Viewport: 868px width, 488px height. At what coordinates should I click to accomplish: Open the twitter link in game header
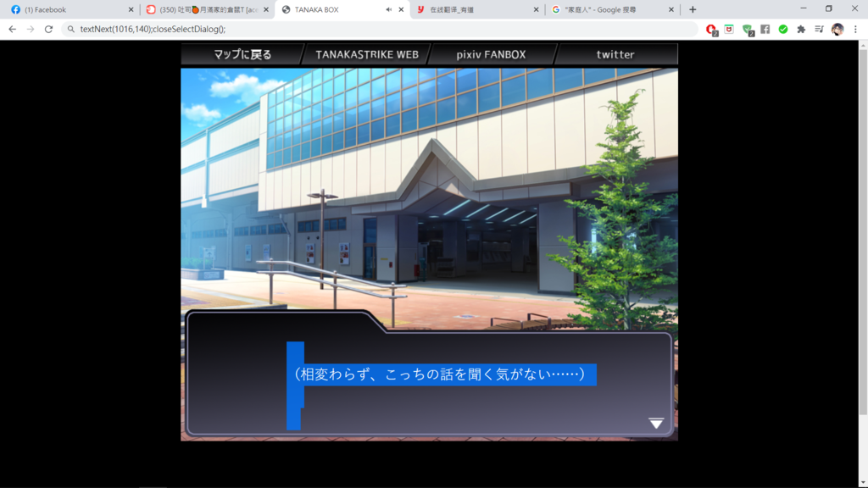[615, 54]
